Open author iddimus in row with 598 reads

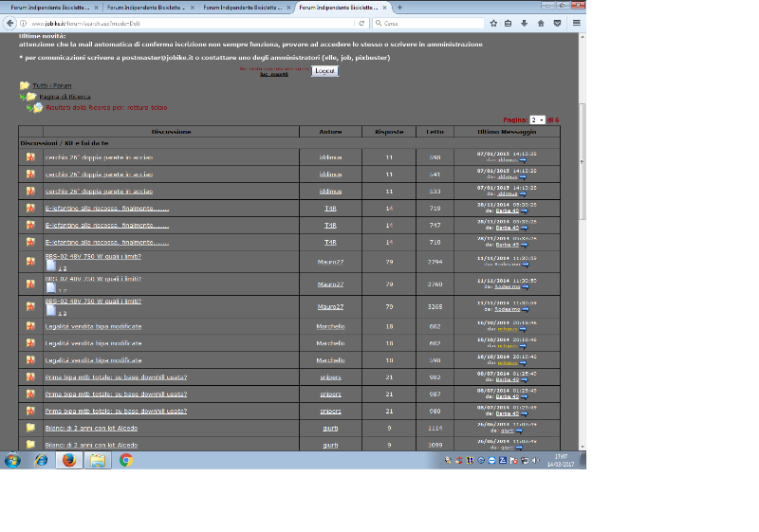330,157
